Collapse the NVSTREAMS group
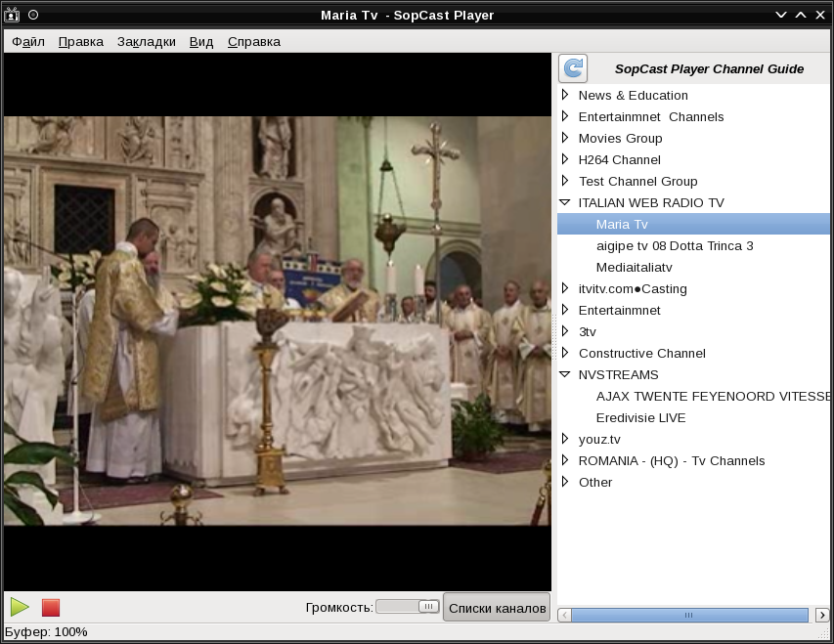The height and width of the screenshot is (644, 834). tap(565, 374)
